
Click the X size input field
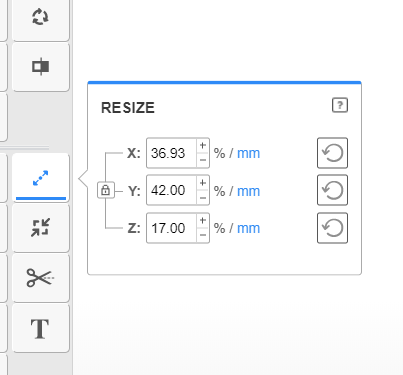pyautogui.click(x=171, y=153)
